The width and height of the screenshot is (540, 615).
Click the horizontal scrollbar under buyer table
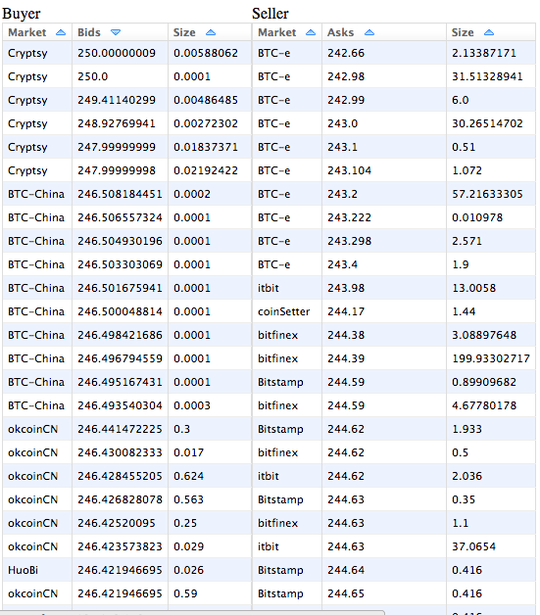coord(192,612)
